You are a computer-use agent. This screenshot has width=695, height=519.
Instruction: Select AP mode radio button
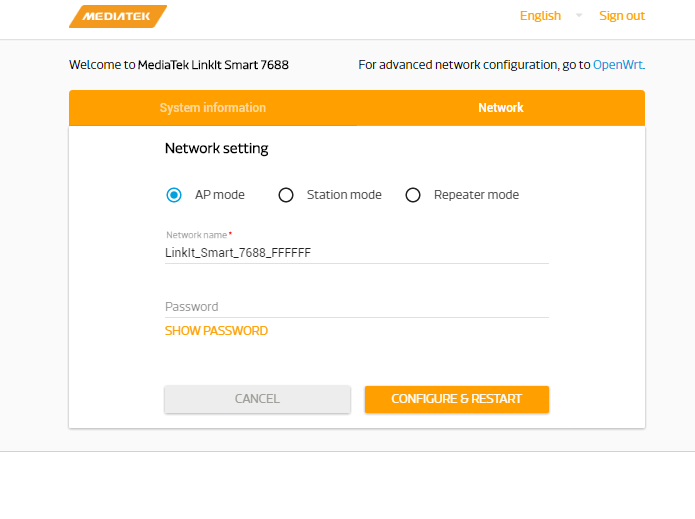click(x=174, y=195)
